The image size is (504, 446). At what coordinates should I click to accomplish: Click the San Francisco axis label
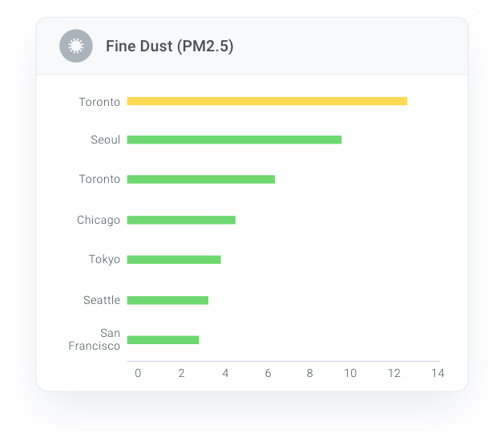[95, 339]
